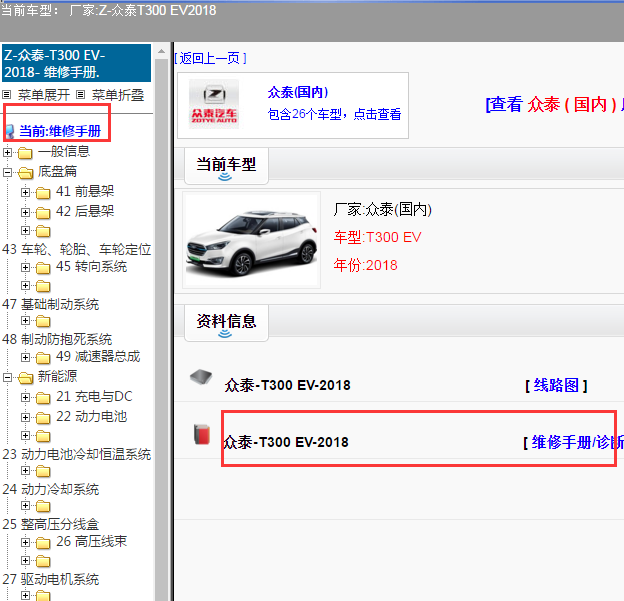Expand the 22 动力电池 node
624x601 pixels.
coord(25,417)
